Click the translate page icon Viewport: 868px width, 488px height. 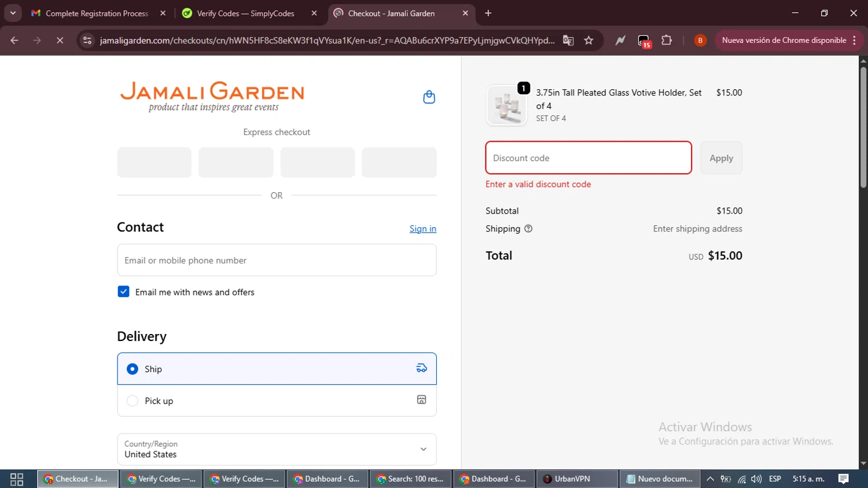click(x=568, y=41)
